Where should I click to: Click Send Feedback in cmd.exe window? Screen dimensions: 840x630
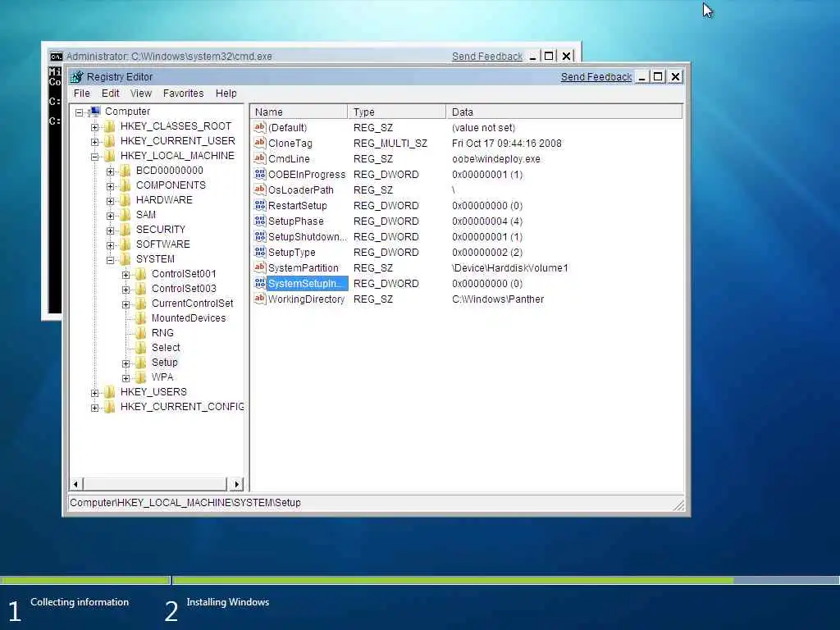tap(487, 57)
